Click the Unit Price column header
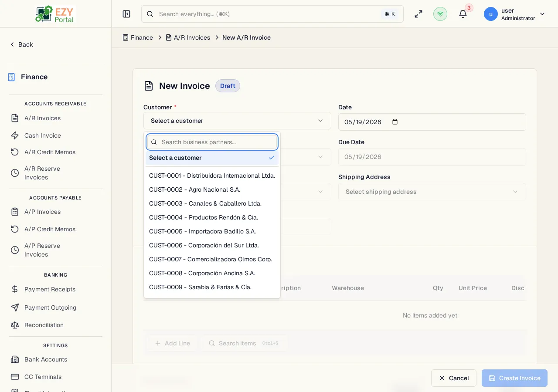 point(473,288)
